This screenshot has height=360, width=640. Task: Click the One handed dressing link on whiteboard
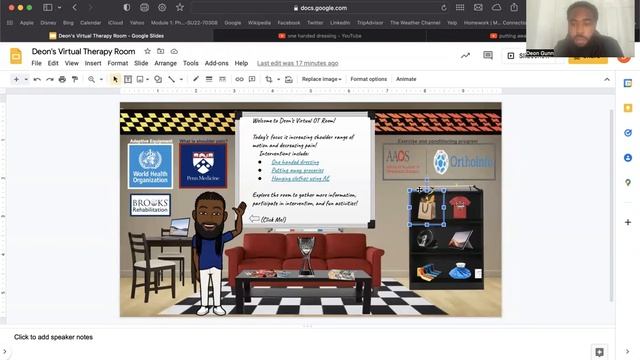(x=295, y=162)
